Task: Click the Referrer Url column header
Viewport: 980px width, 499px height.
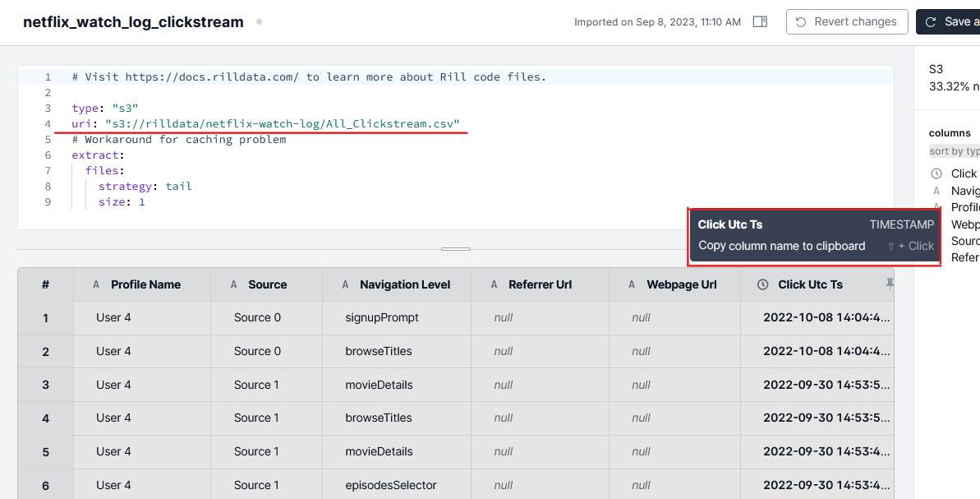Action: point(540,284)
